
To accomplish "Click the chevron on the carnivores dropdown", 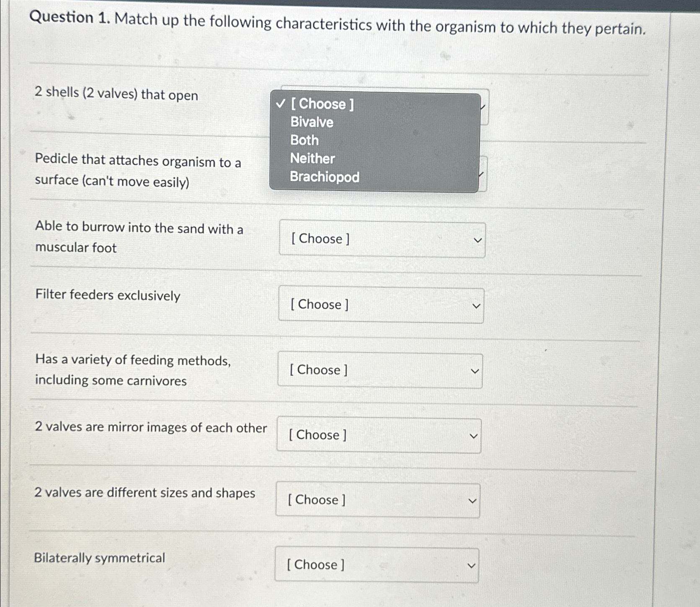I will click(474, 371).
